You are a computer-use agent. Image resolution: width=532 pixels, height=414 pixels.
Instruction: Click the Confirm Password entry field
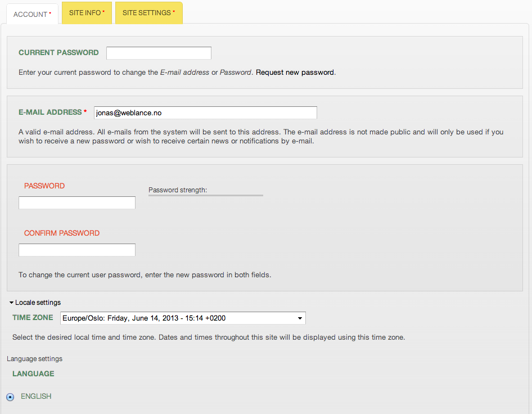(77, 250)
